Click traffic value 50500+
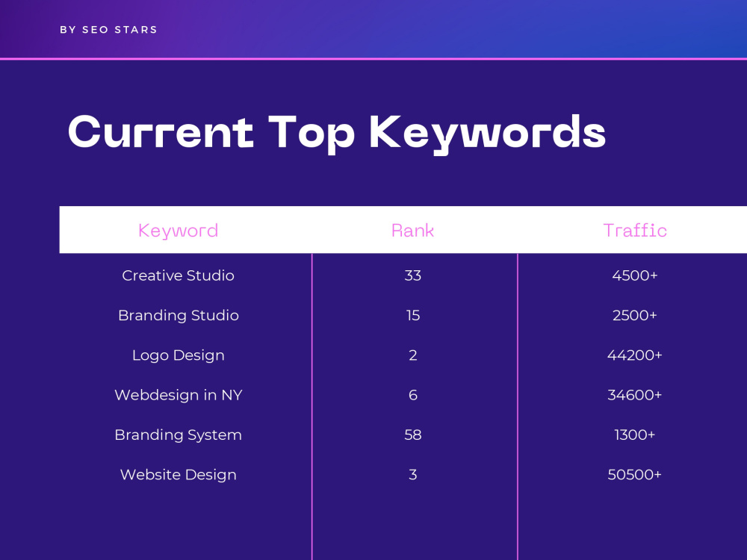Image resolution: width=747 pixels, height=560 pixels. [634, 475]
